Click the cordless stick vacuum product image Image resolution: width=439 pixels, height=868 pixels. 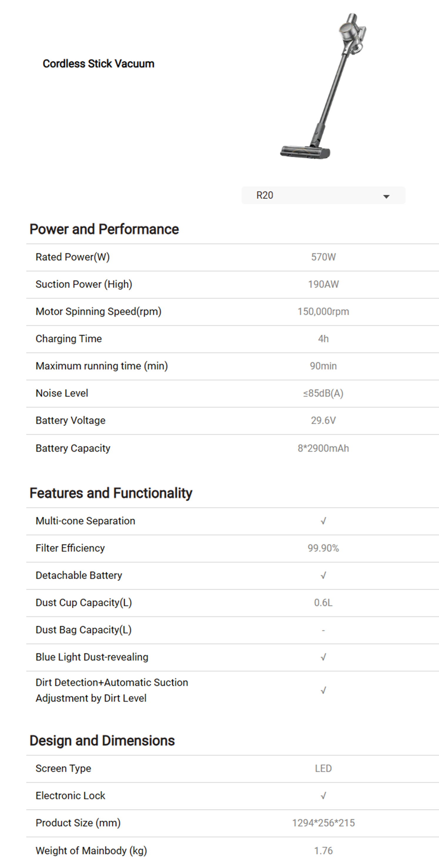click(x=323, y=86)
